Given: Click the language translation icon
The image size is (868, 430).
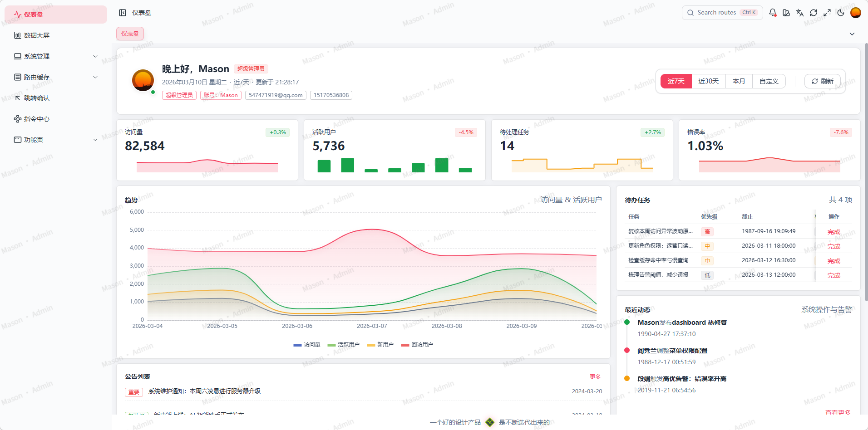Looking at the screenshot, I should coord(800,13).
